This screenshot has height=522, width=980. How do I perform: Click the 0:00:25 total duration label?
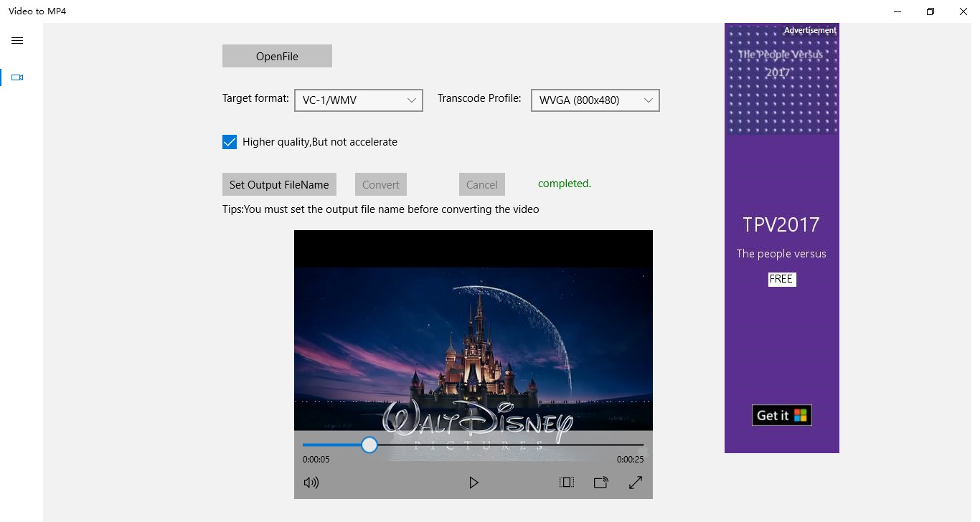630,460
